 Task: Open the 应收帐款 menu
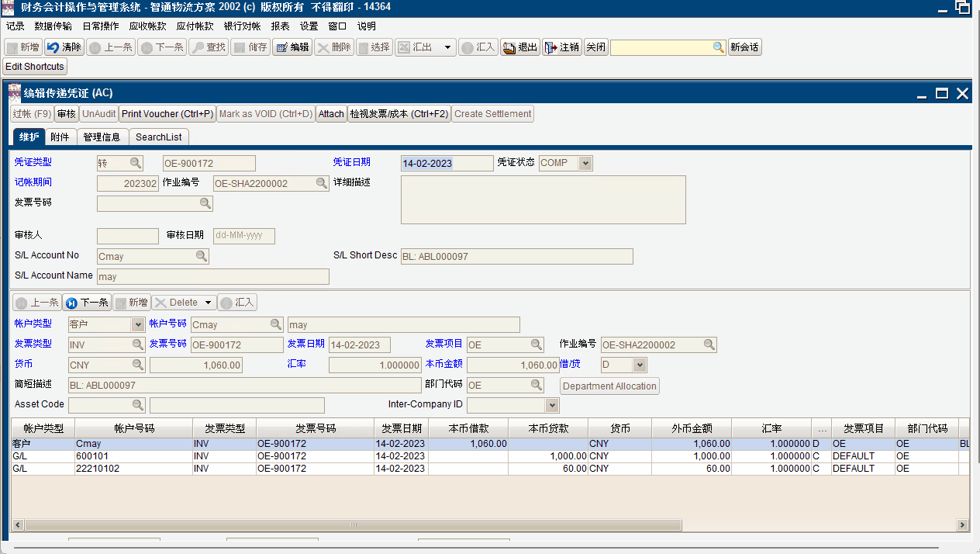pos(147,26)
